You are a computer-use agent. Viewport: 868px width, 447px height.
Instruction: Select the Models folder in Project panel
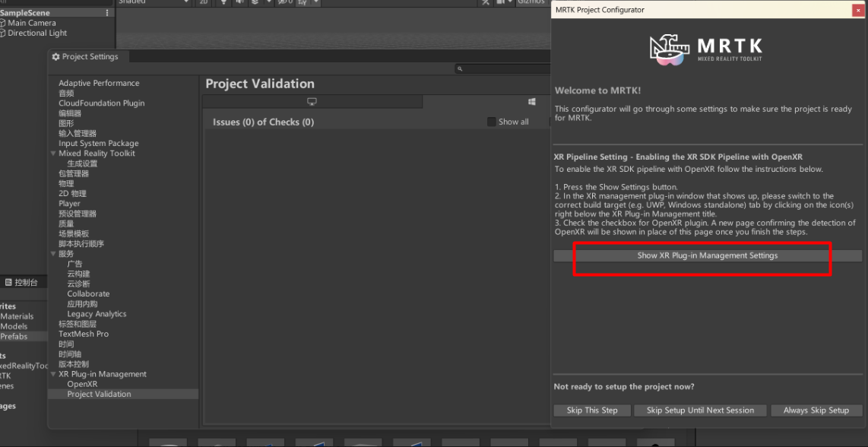coord(14,326)
